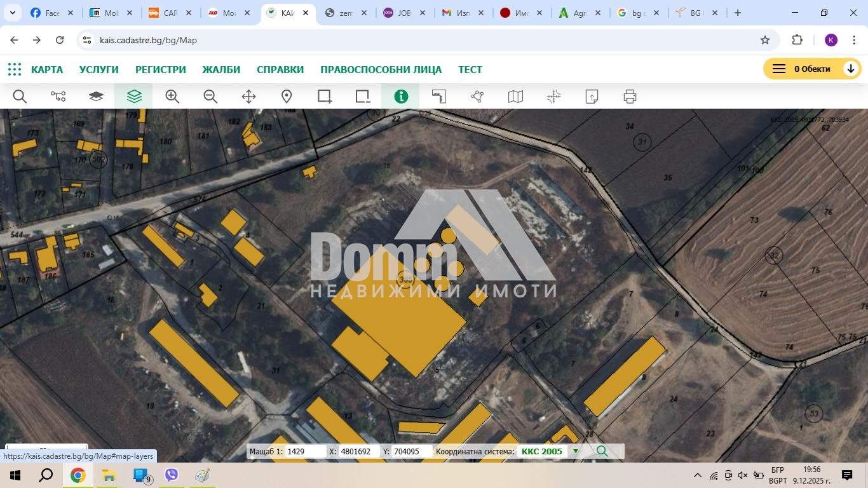Toggle rectangle zoom-in selection mode
The height and width of the screenshot is (488, 868).
tap(325, 96)
